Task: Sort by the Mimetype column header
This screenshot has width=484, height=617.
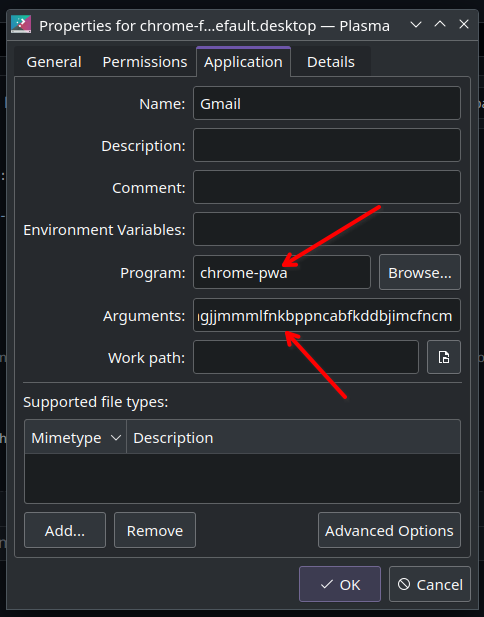Action: [75, 437]
